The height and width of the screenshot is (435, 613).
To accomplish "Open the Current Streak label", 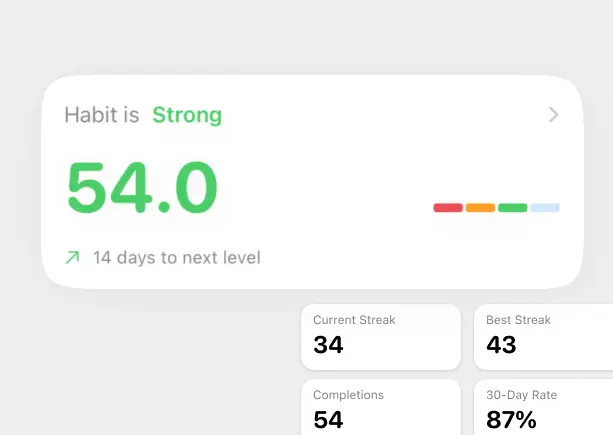I will click(x=354, y=320).
